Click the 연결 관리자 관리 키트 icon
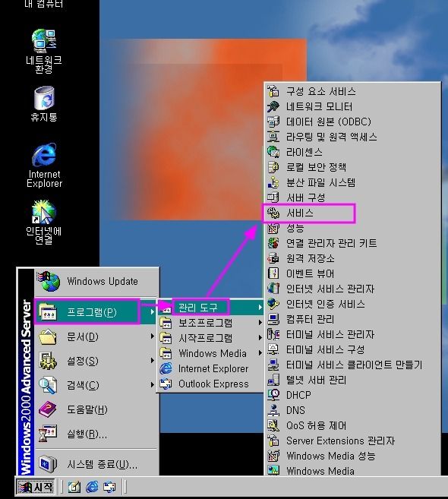 coord(273,244)
